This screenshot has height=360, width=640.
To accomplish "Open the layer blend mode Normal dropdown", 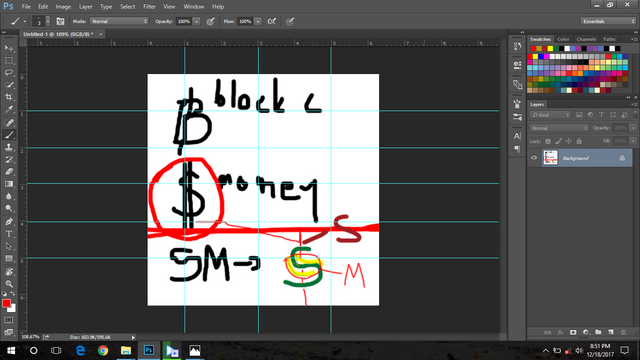I will coord(559,128).
